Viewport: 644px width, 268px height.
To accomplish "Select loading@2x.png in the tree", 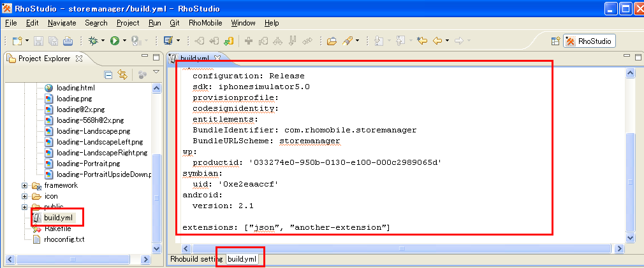I will (80, 109).
